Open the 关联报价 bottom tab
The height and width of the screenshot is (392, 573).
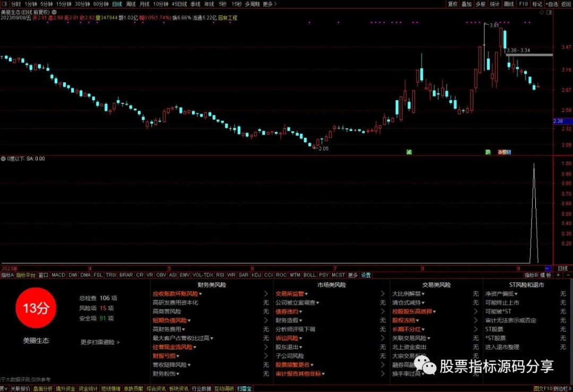coord(20,389)
